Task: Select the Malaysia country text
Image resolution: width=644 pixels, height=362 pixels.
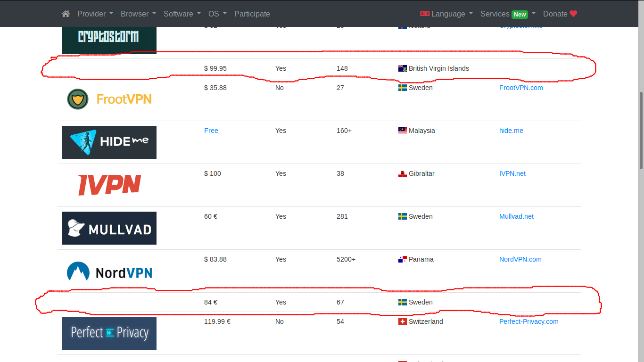Action: (x=422, y=131)
